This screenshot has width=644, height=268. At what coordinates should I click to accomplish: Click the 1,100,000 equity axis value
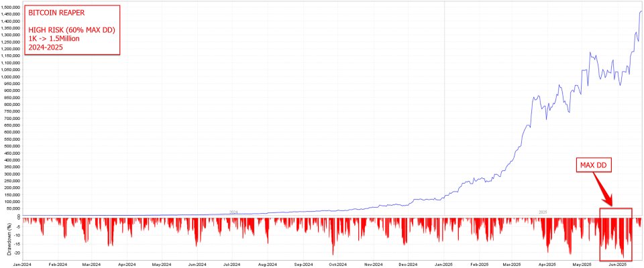pos(11,63)
